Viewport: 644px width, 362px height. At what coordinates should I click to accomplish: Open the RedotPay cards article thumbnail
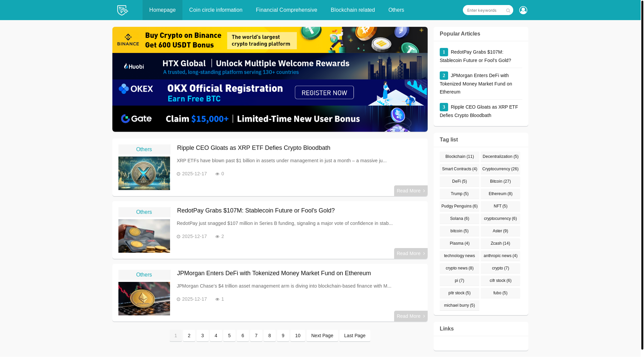pos(144,236)
